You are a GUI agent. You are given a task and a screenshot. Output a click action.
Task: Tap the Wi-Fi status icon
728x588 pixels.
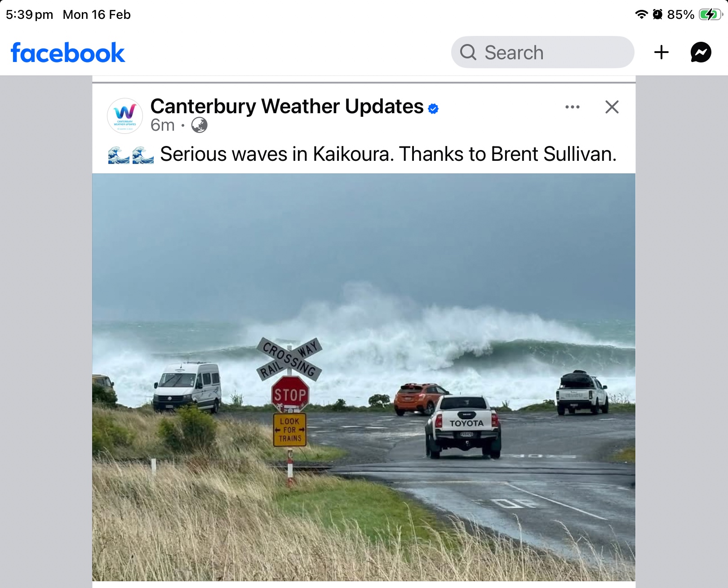pos(641,15)
